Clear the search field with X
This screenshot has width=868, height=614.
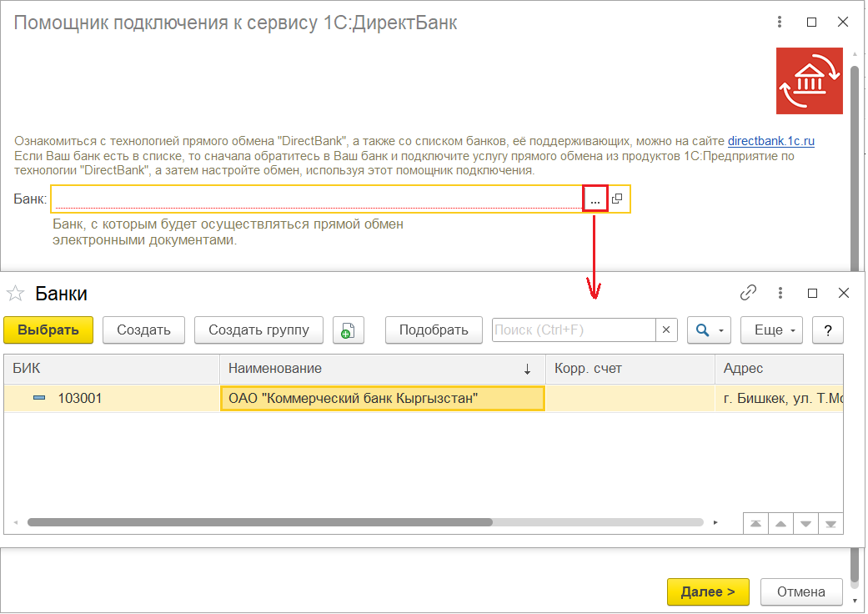pos(666,330)
